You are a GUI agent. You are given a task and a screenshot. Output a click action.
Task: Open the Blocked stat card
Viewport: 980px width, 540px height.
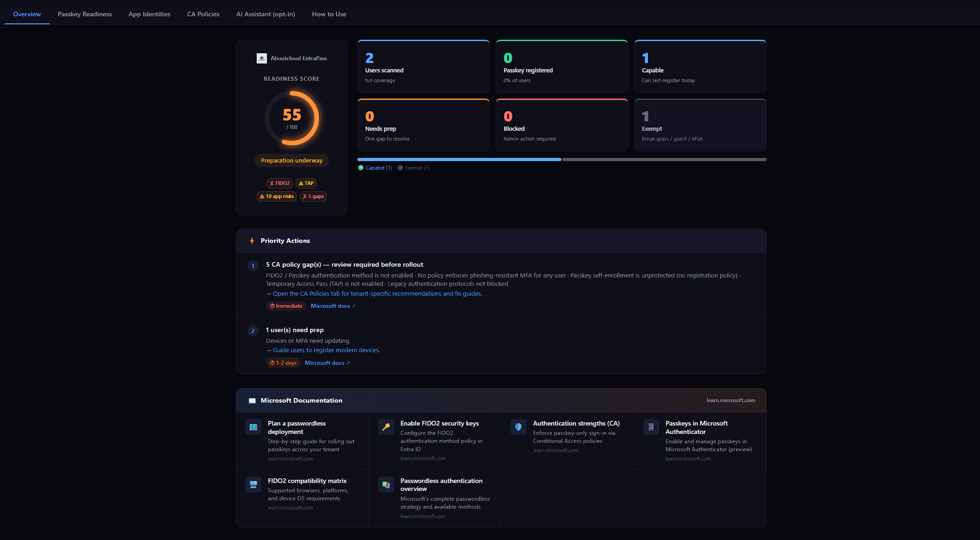pyautogui.click(x=562, y=125)
